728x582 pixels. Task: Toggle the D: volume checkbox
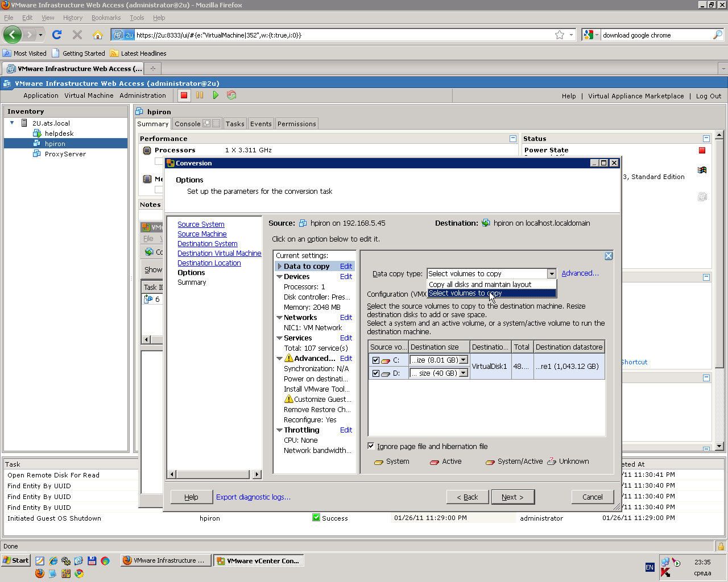[375, 373]
